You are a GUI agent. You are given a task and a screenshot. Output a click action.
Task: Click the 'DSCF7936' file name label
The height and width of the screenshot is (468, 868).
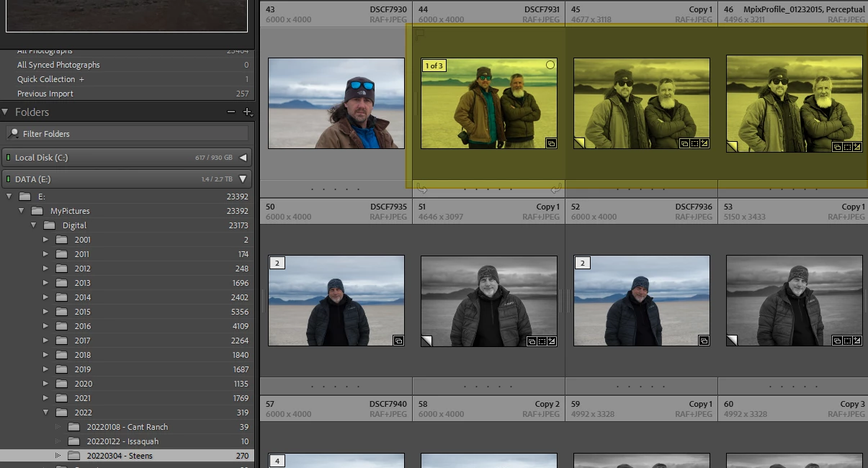(694, 207)
